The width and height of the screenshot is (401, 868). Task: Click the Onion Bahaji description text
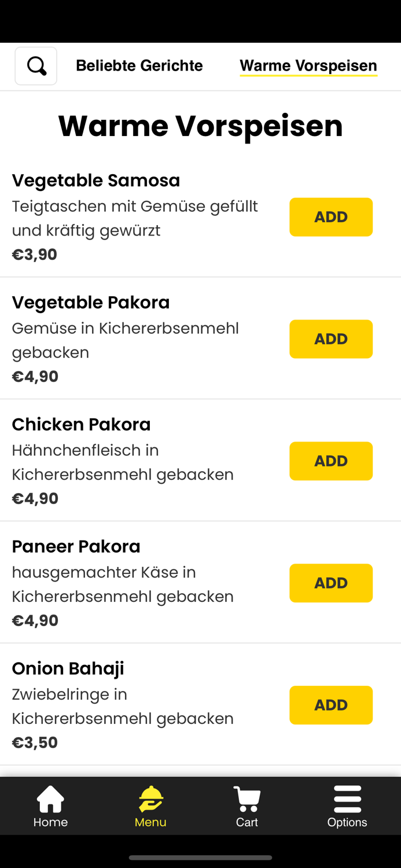coord(123,706)
